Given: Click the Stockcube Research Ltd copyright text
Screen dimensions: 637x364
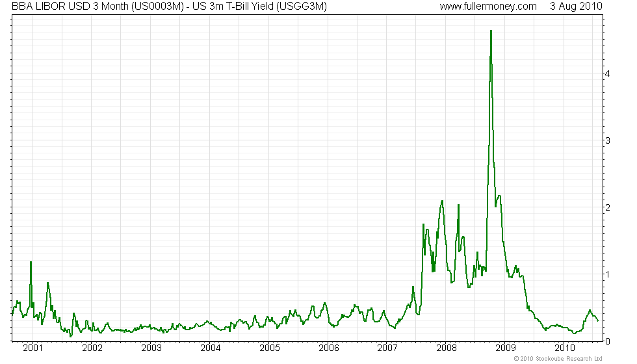Looking at the screenshot, I should [558, 359].
